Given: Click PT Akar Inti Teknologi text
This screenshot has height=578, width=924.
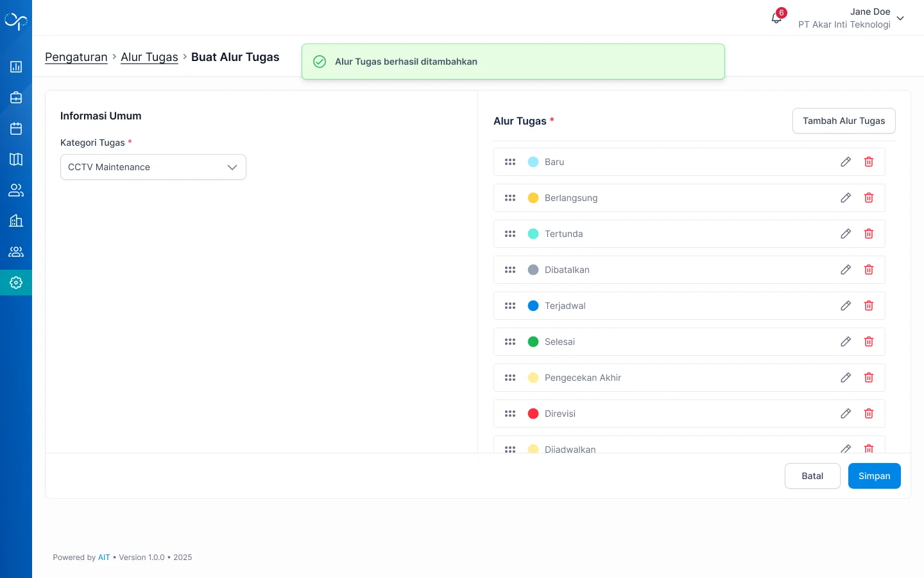Looking at the screenshot, I should (844, 24).
